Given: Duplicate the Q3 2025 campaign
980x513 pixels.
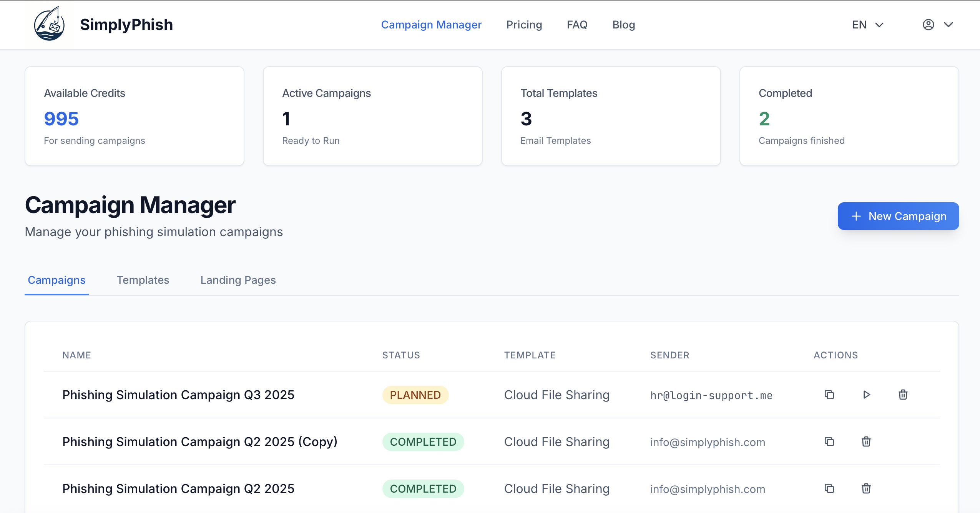Looking at the screenshot, I should (x=829, y=395).
